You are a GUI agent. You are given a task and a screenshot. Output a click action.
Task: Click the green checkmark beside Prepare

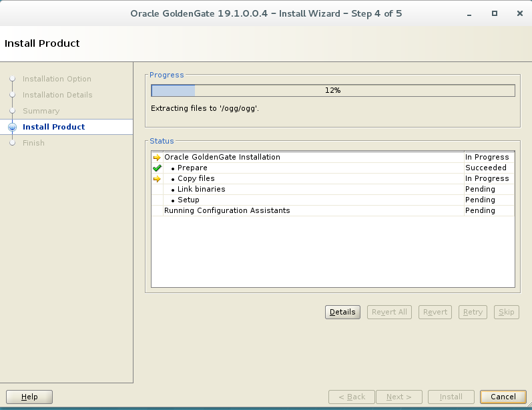[x=157, y=168]
